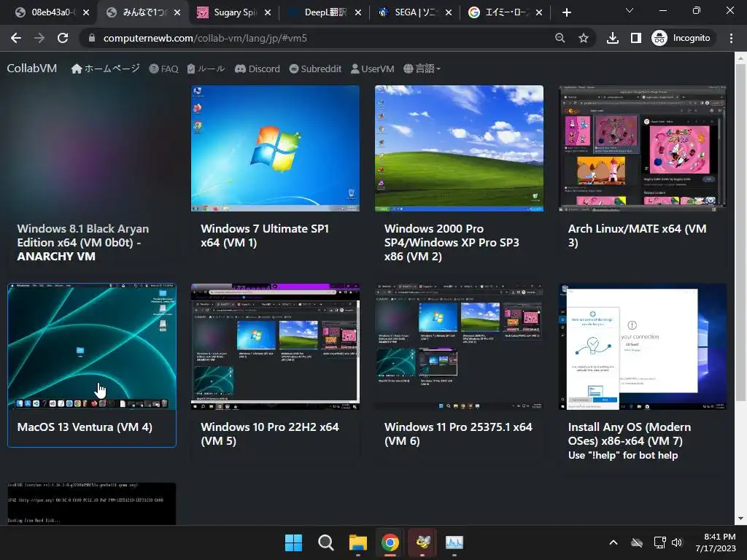
Task: Click the 'Use "!help" for bot help' text
Action: click(x=623, y=455)
